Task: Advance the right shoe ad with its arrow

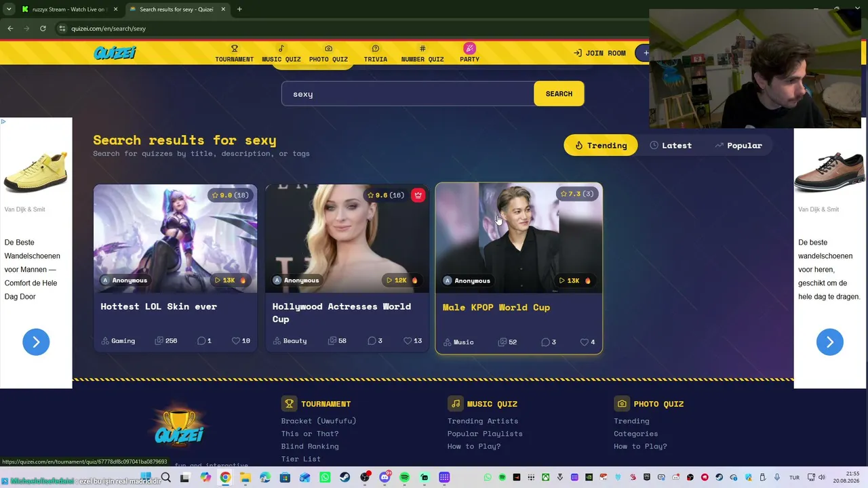Action: (x=829, y=342)
